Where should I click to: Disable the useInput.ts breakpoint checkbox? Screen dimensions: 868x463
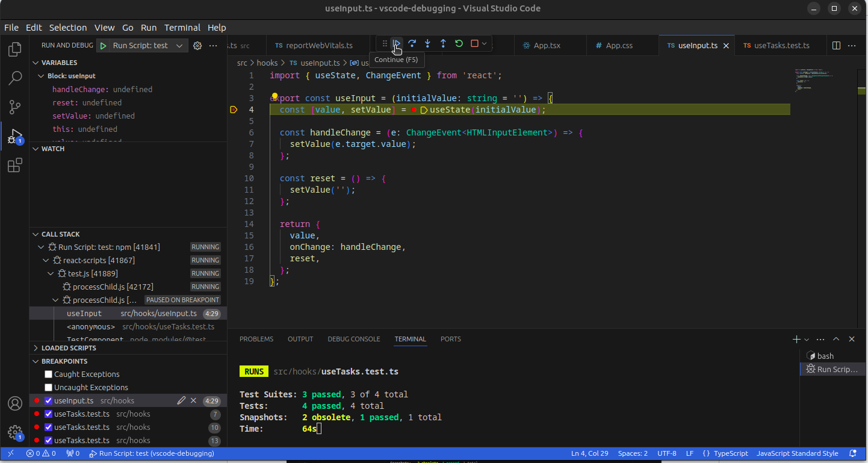[x=49, y=401]
